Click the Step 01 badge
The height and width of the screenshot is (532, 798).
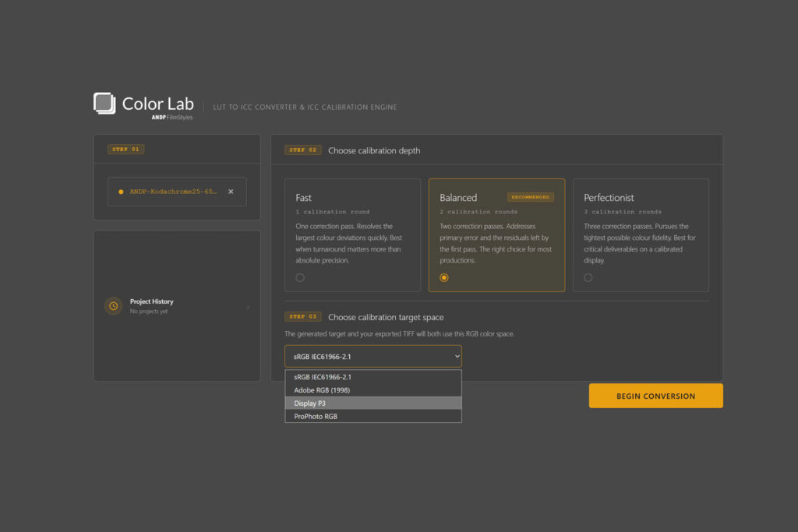pyautogui.click(x=125, y=149)
